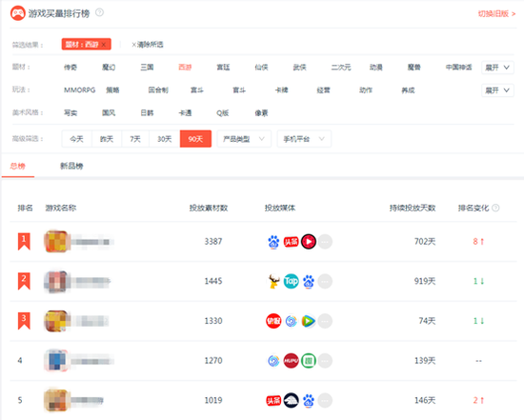Expand the 题材 row with 展开
Screen dimensions: 524x420
tap(497, 68)
